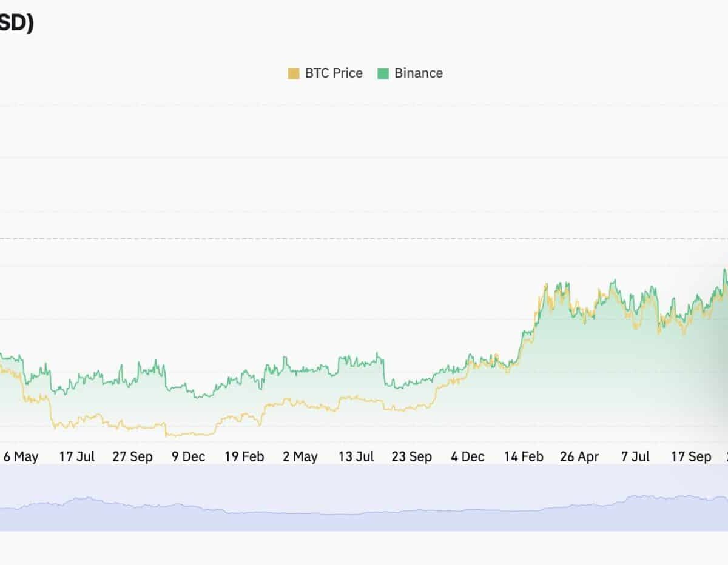
Task: Select the 9 Dec date tick
Action: coord(188,456)
